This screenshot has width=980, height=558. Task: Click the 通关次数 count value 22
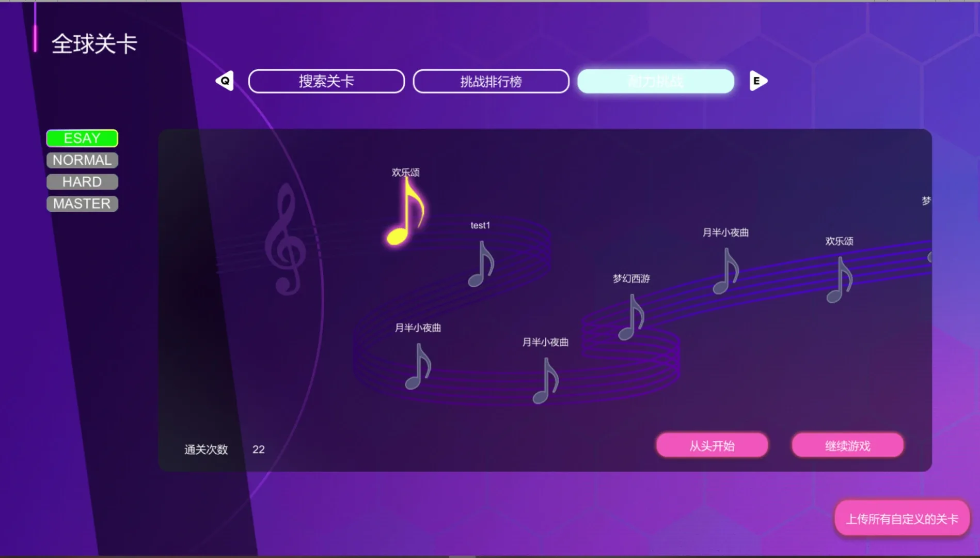click(258, 450)
